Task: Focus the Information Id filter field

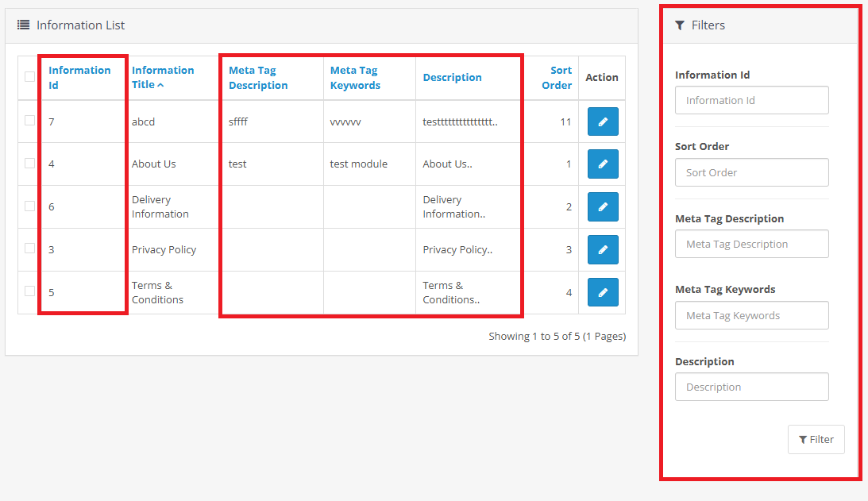Action: click(751, 101)
